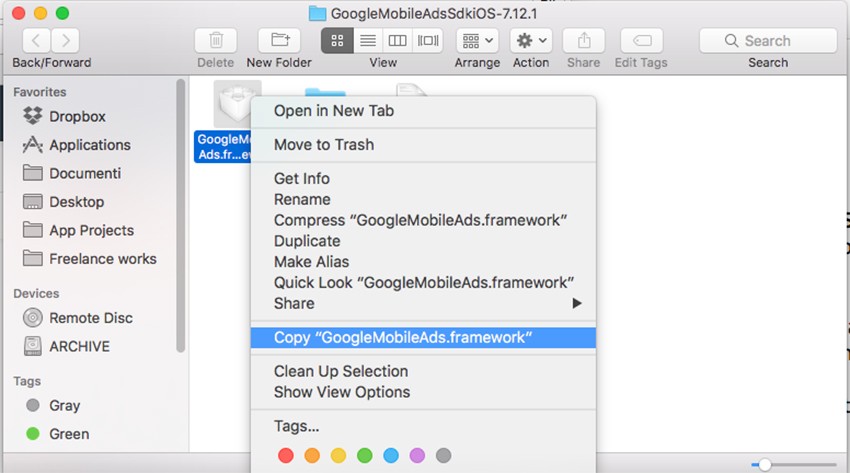Apply the gray tag color in menu
Image resolution: width=850 pixels, height=473 pixels.
click(x=443, y=456)
